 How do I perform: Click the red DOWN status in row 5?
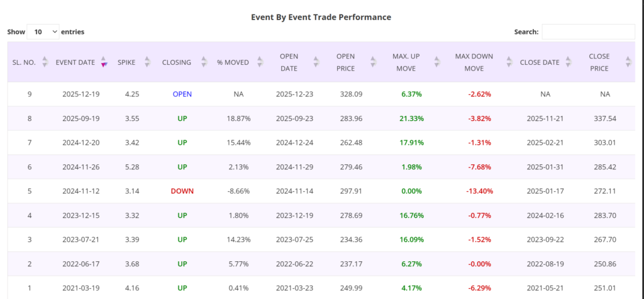182,191
